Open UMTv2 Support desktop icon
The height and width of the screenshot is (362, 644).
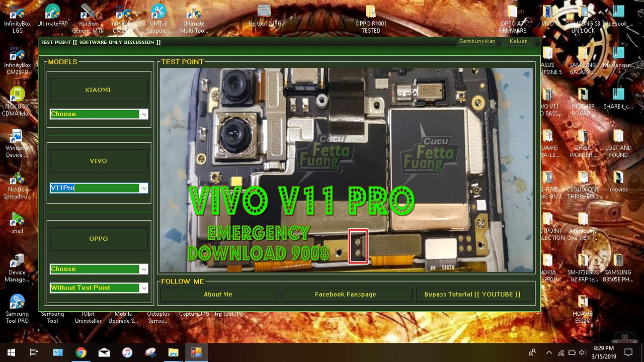click(x=158, y=18)
